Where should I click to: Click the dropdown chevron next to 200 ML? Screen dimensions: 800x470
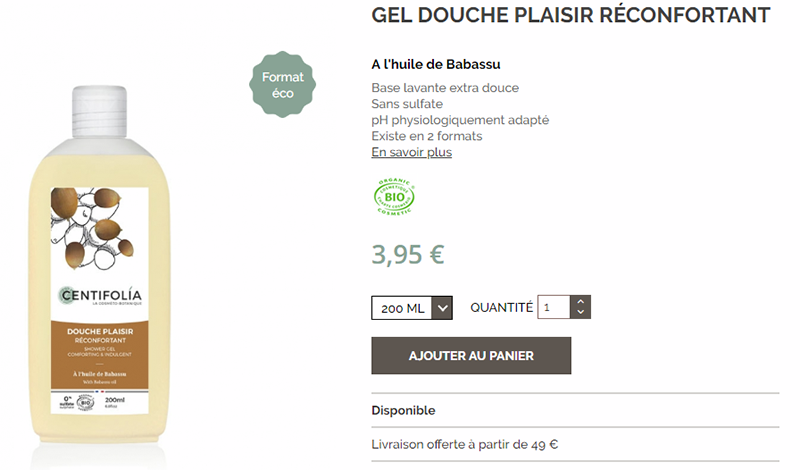(442, 308)
